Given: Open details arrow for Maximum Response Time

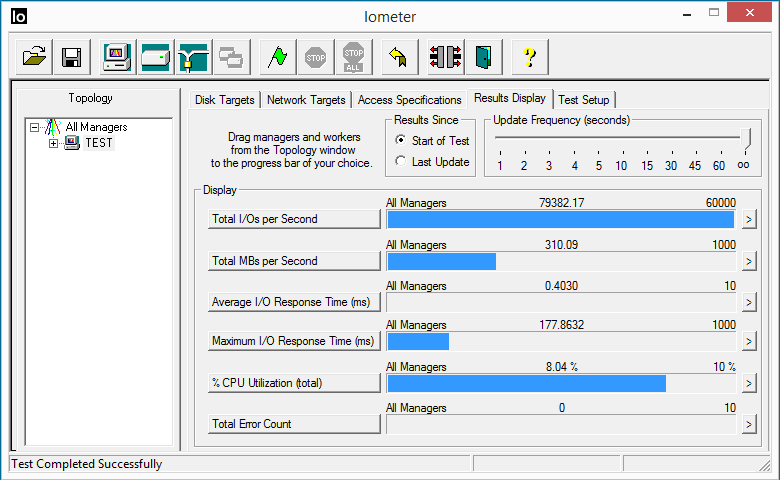Looking at the screenshot, I should click(749, 341).
